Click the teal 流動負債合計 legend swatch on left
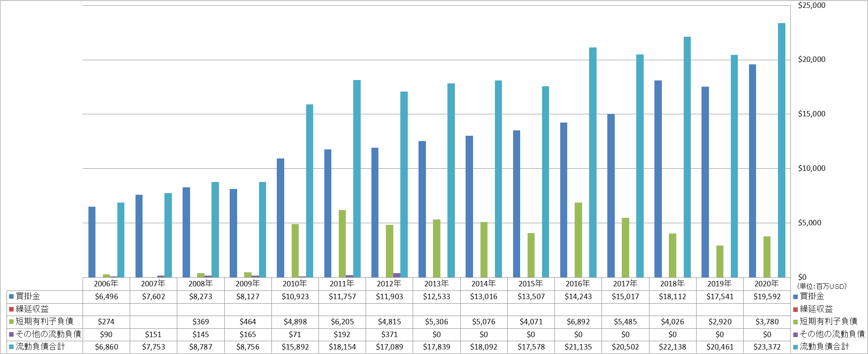868x354 pixels. (12, 347)
